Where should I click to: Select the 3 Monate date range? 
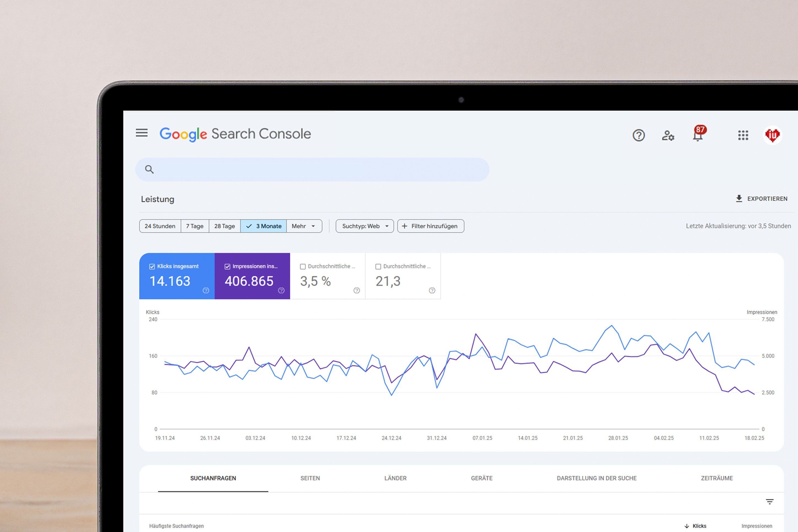point(264,226)
